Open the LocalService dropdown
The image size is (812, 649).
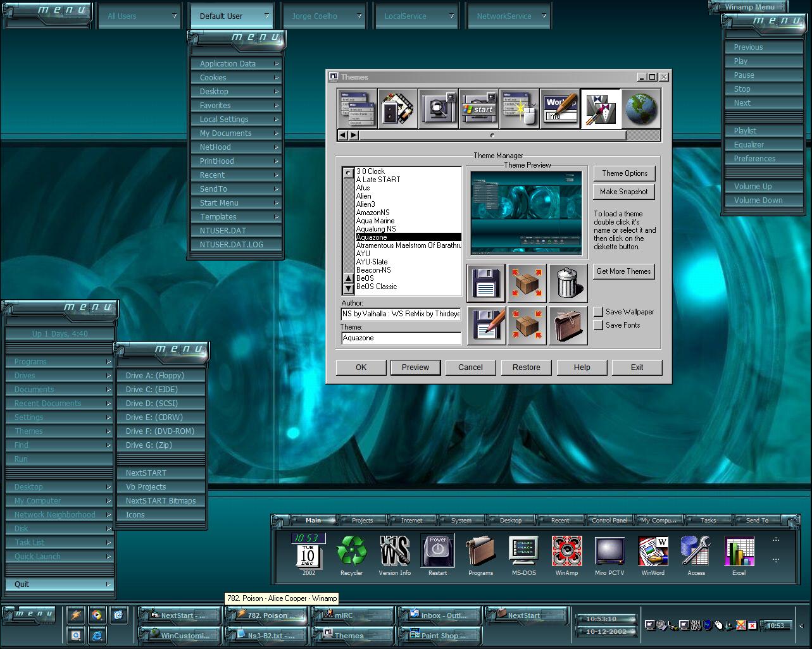(416, 16)
